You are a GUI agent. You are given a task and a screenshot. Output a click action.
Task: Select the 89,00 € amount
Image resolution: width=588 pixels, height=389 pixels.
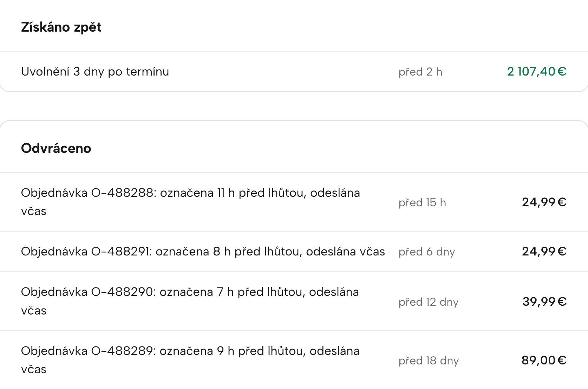(544, 360)
